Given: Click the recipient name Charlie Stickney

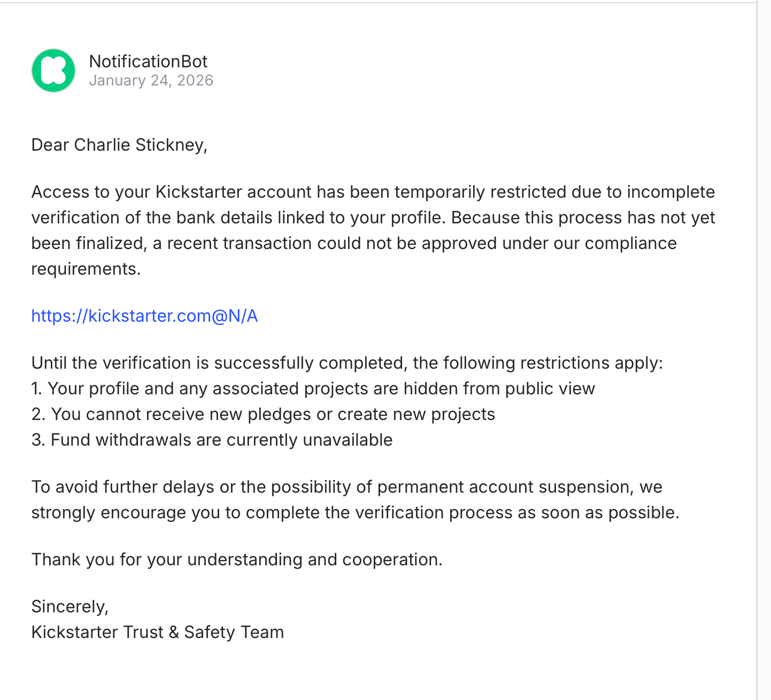Looking at the screenshot, I should coord(139,145).
